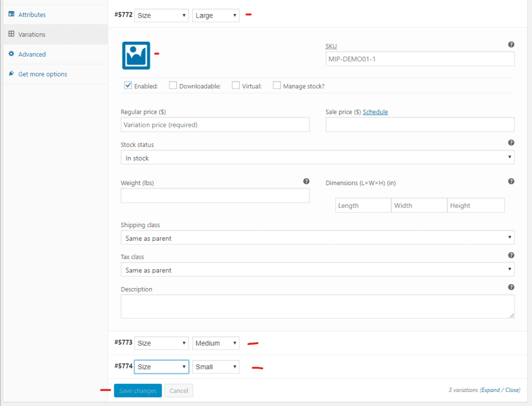Click the Get more options plug icon
This screenshot has width=532, height=406.
(x=11, y=73)
